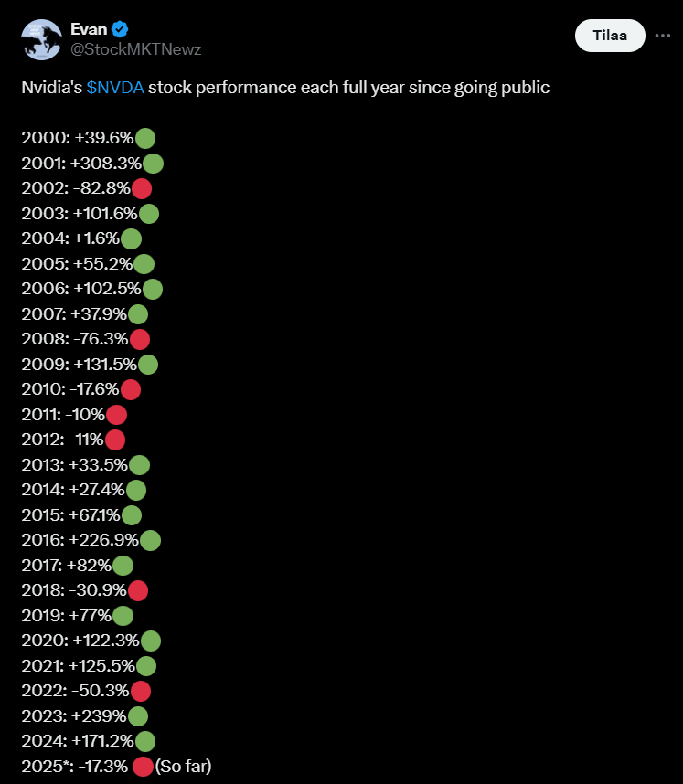Click the green circle after 2016's +226.9%

(151, 540)
